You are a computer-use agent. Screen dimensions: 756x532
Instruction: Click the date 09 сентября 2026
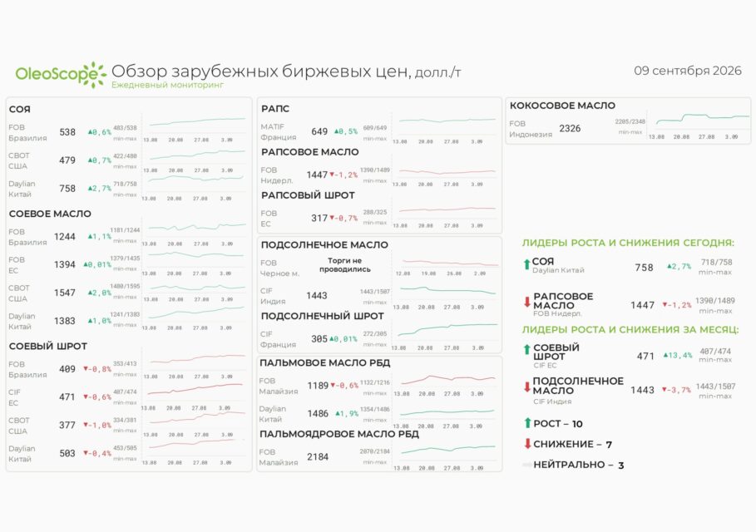point(688,71)
